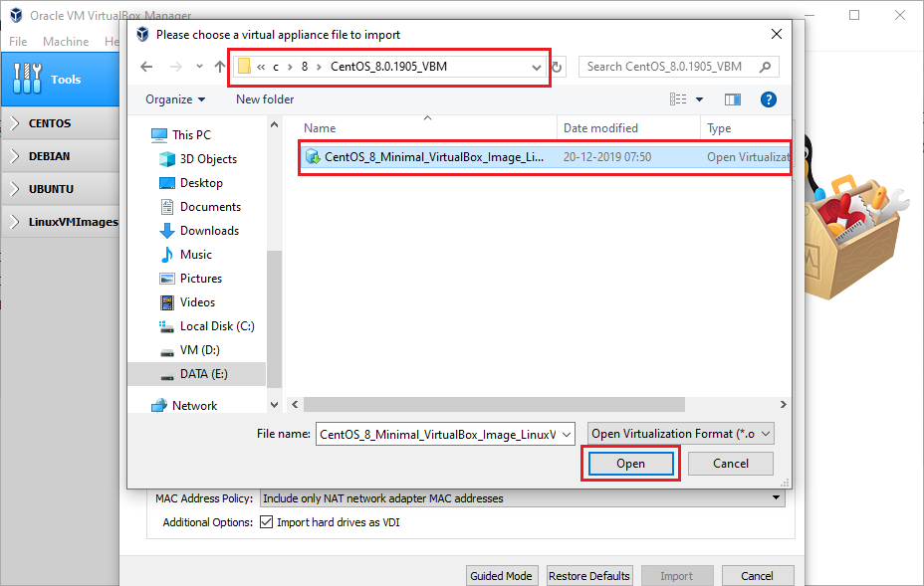The image size is (924, 586).
Task: Click the file list horizontal scrollbar thumb
Action: coord(494,405)
